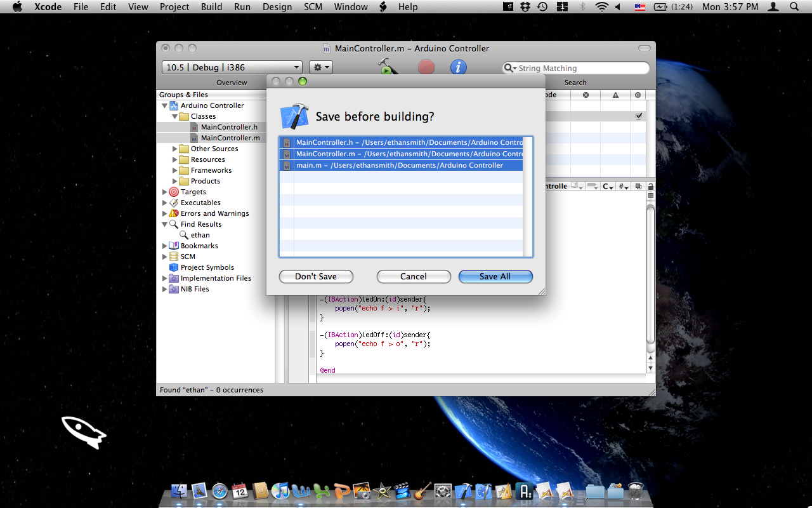The width and height of the screenshot is (812, 508).
Task: Open the Build menu
Action: click(212, 7)
